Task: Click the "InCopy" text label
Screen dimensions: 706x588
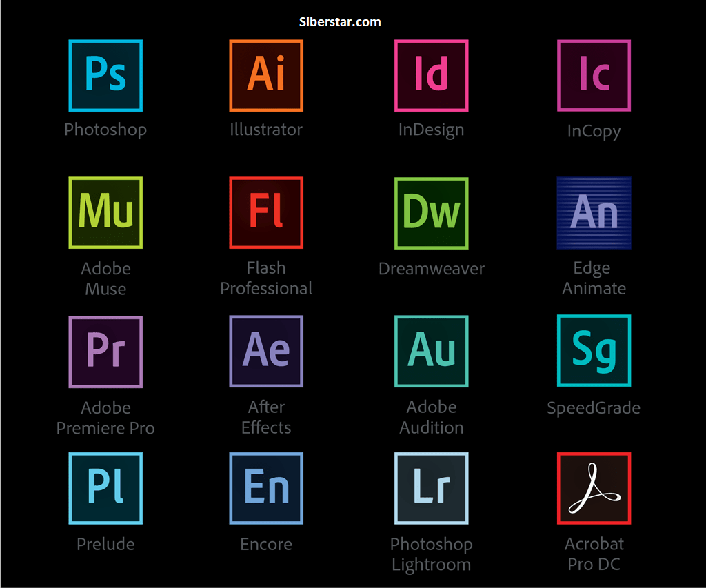Action: (x=594, y=132)
